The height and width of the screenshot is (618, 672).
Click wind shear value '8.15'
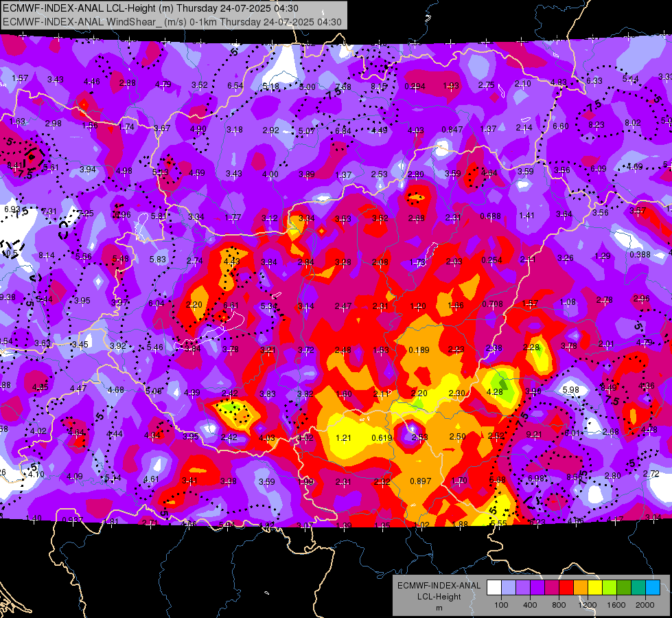click(x=379, y=87)
